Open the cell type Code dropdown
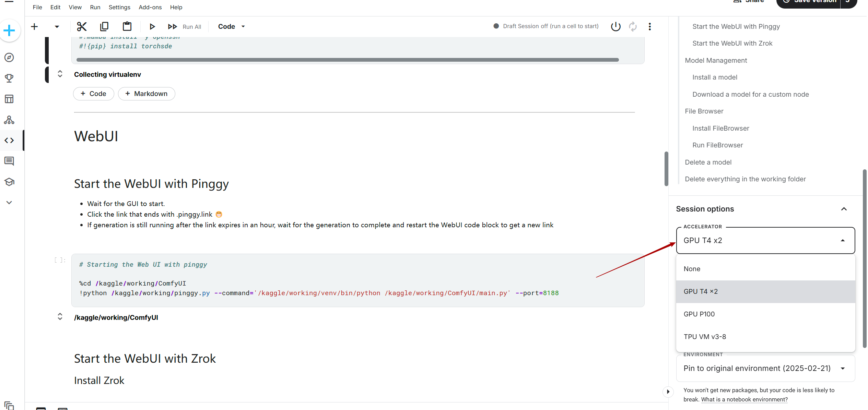 point(232,26)
